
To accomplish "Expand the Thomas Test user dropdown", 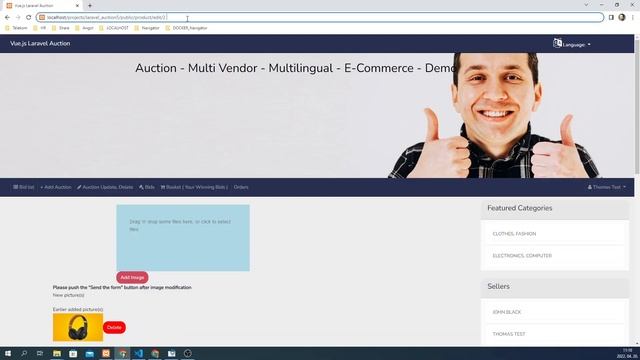I will click(607, 187).
